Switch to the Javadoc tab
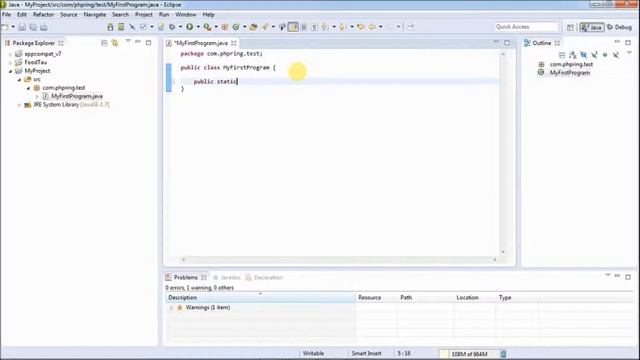Image resolution: width=640 pixels, height=360 pixels. pos(227,277)
